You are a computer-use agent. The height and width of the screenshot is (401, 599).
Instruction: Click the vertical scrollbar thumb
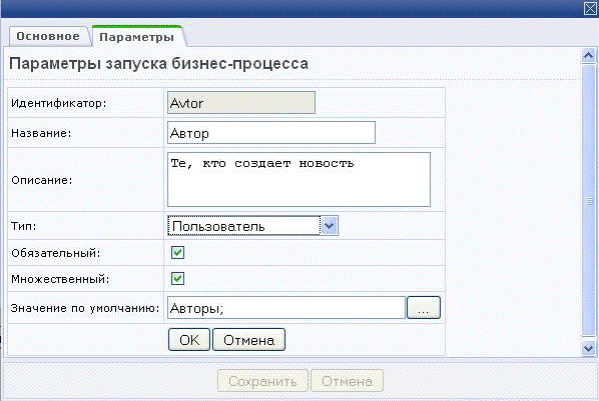click(x=589, y=201)
